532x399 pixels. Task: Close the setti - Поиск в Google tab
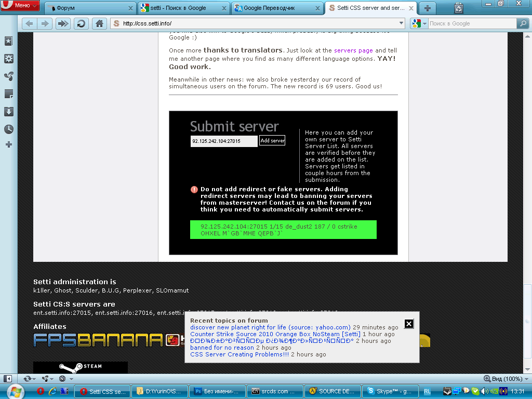pos(224,8)
